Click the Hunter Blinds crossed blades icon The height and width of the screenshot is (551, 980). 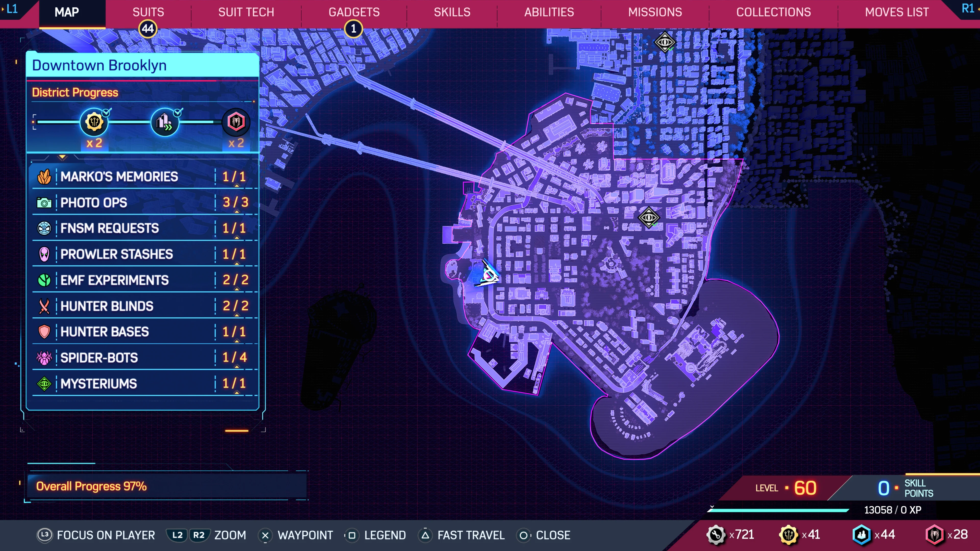tap(44, 306)
